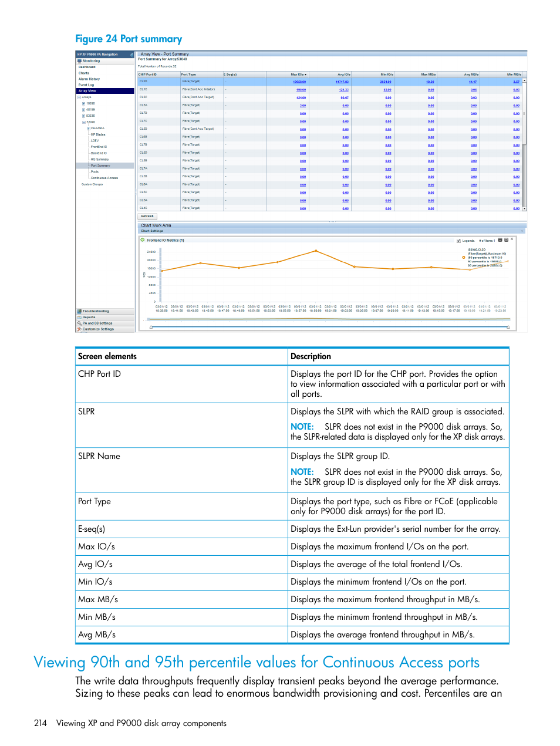Expand array 10098 in tree
The image size is (560, 746).
tap(83, 103)
